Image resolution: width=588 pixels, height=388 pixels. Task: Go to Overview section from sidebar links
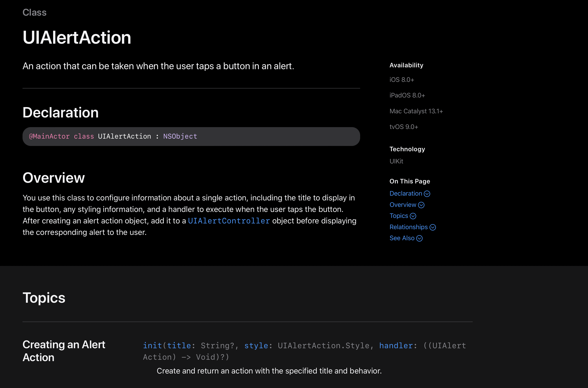403,205
